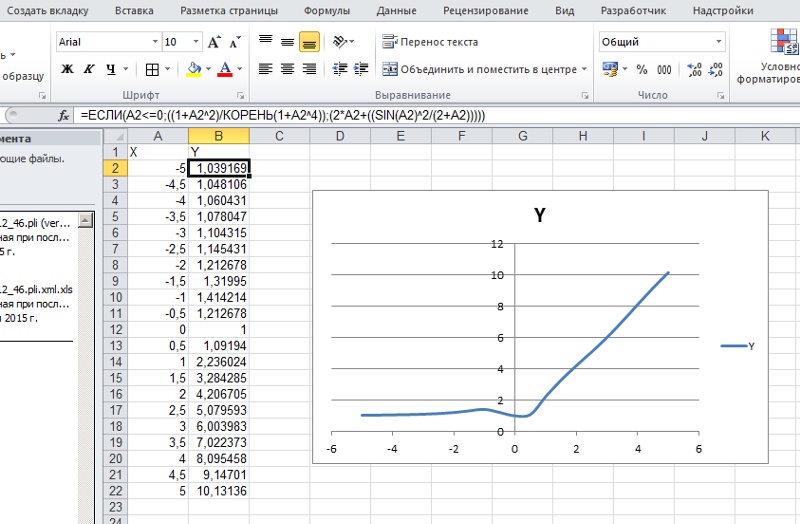Select column B header

pyautogui.click(x=218, y=136)
